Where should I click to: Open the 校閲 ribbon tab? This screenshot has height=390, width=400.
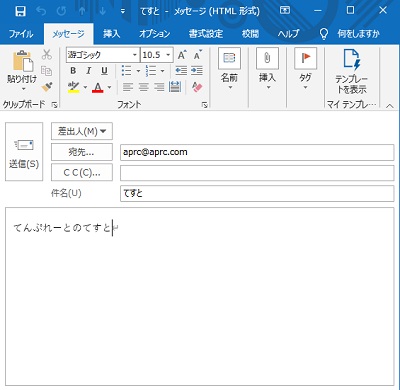[x=250, y=34]
